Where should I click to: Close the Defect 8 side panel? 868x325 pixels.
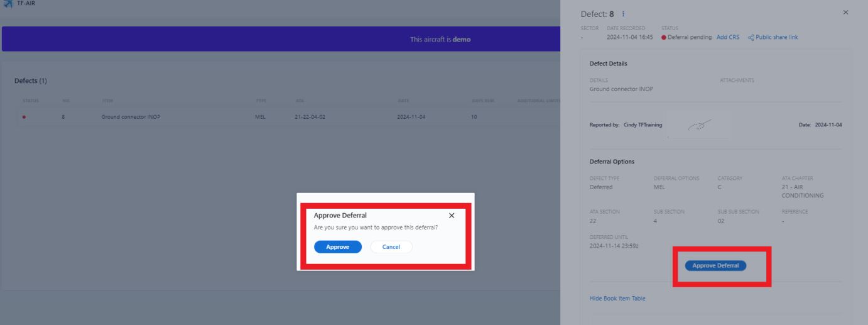[845, 13]
